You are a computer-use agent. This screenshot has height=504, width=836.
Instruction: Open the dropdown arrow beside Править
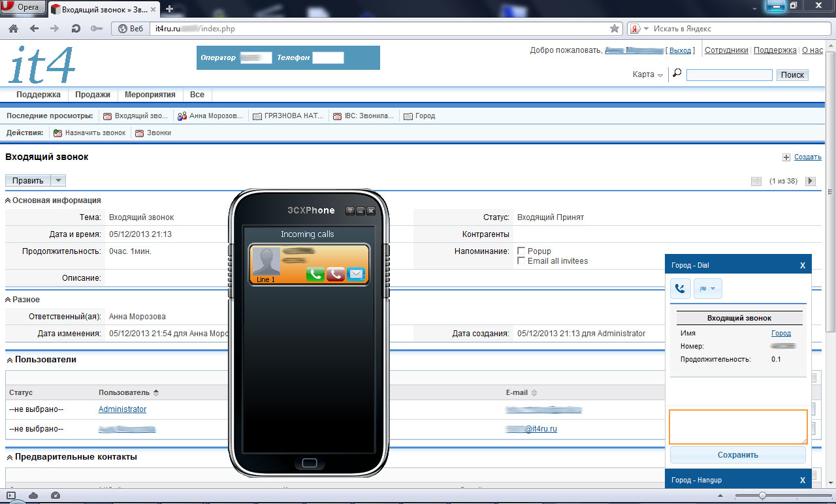58,181
